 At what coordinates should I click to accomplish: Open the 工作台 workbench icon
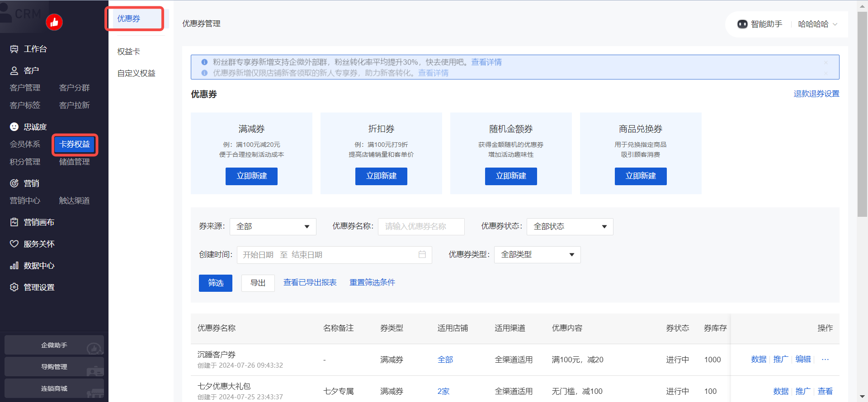14,49
